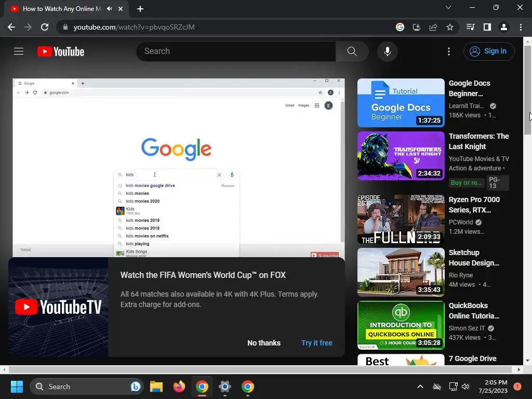Show hidden system tray icons
Screen dimensions: 532x399
(420, 387)
